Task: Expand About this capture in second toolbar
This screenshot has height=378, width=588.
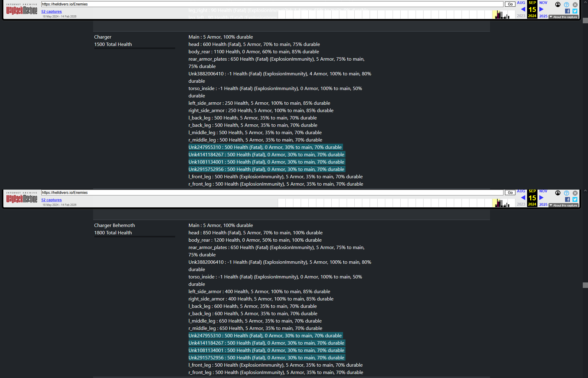Action: click(563, 206)
